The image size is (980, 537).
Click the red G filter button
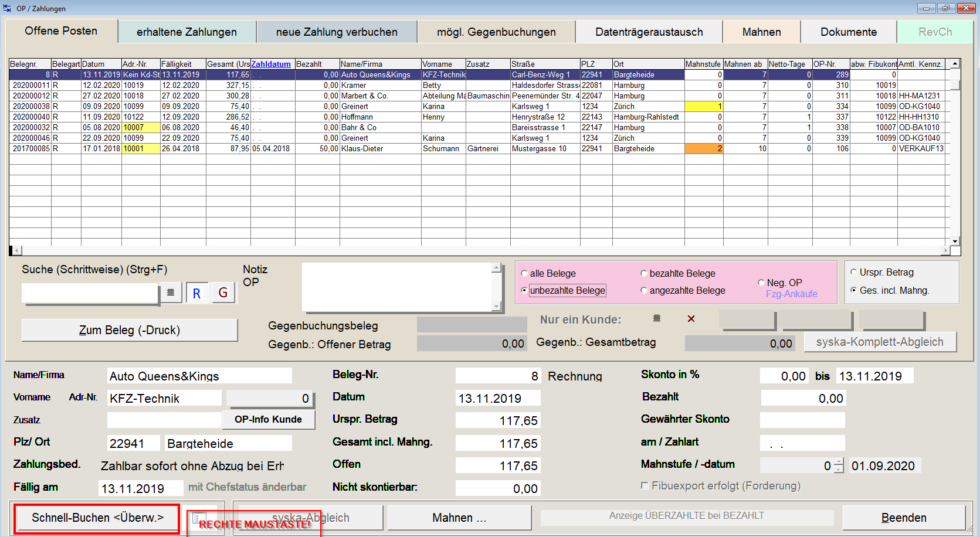click(x=223, y=293)
